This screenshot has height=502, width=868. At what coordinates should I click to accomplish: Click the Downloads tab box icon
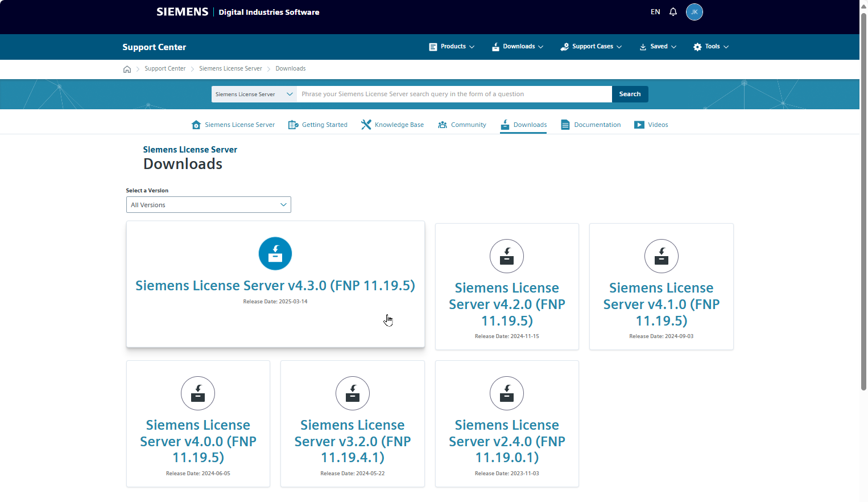(505, 125)
